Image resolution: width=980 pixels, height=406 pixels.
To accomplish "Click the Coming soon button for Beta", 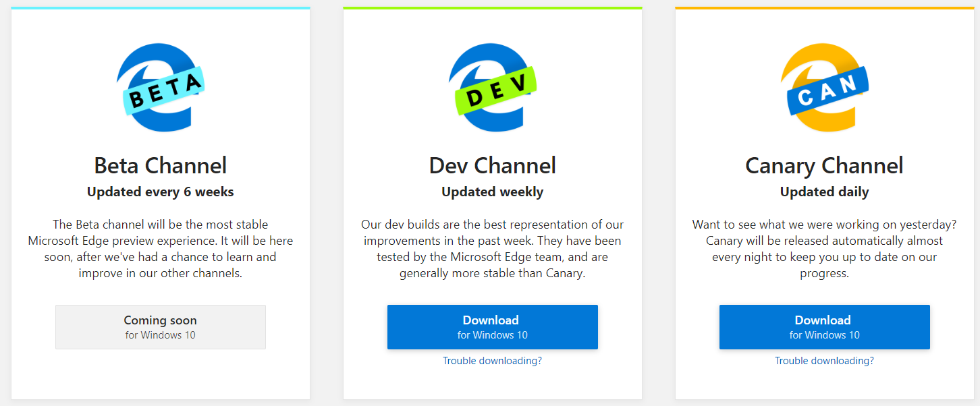I will (x=161, y=327).
